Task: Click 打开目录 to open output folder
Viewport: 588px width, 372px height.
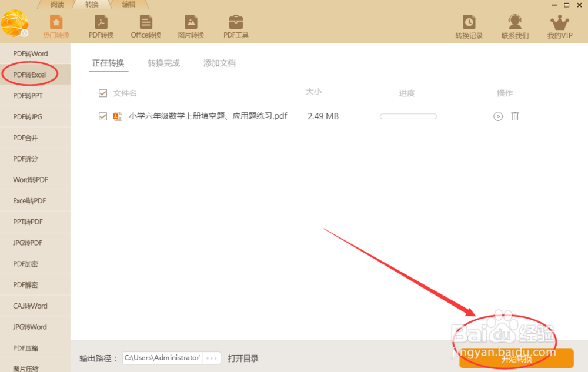Action: [x=243, y=358]
